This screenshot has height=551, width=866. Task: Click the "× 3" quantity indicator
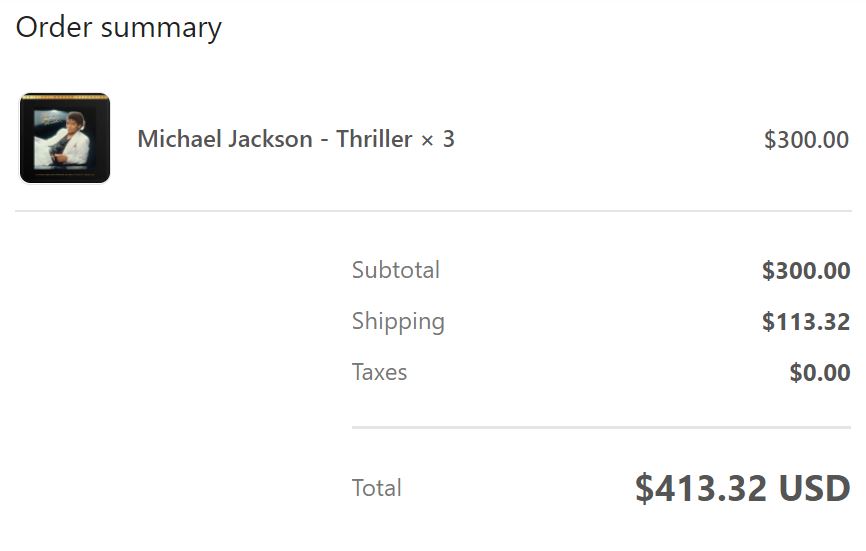pos(438,139)
